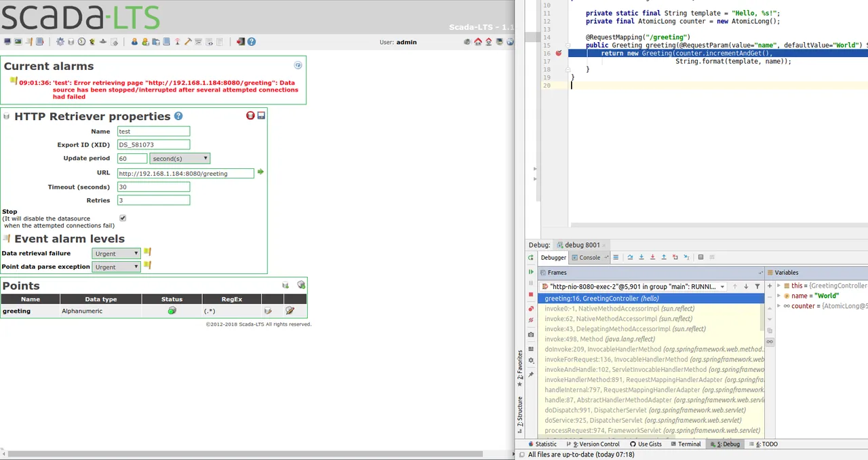Screen dimensions: 868x460
Task: Open Version Control tool window tab
Action: [593, 444]
